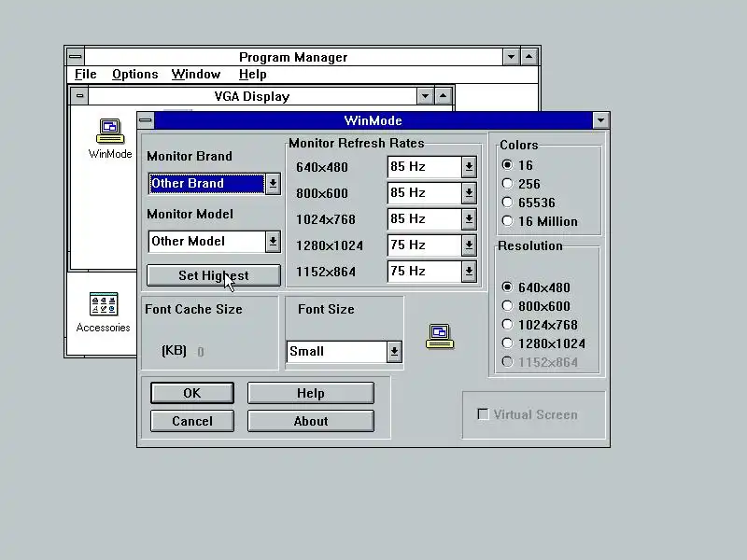Click the Small font size field
Screen dimensions: 747x560
337,352
